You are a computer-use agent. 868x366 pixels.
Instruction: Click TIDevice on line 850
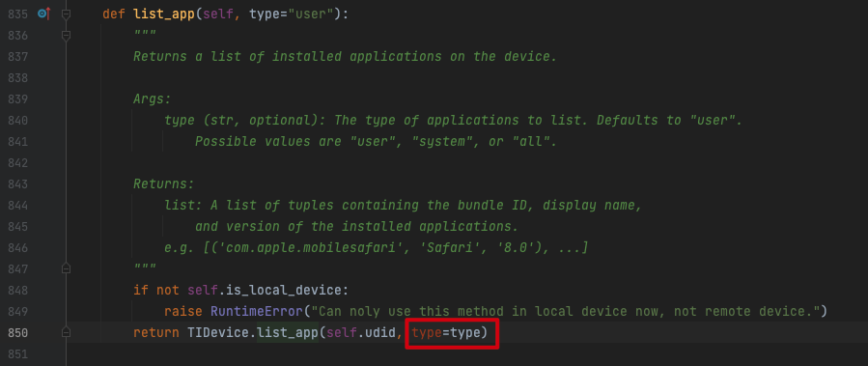[218, 333]
